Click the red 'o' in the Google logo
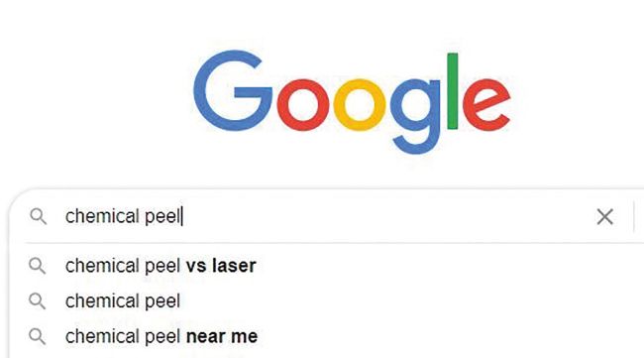 click(303, 104)
